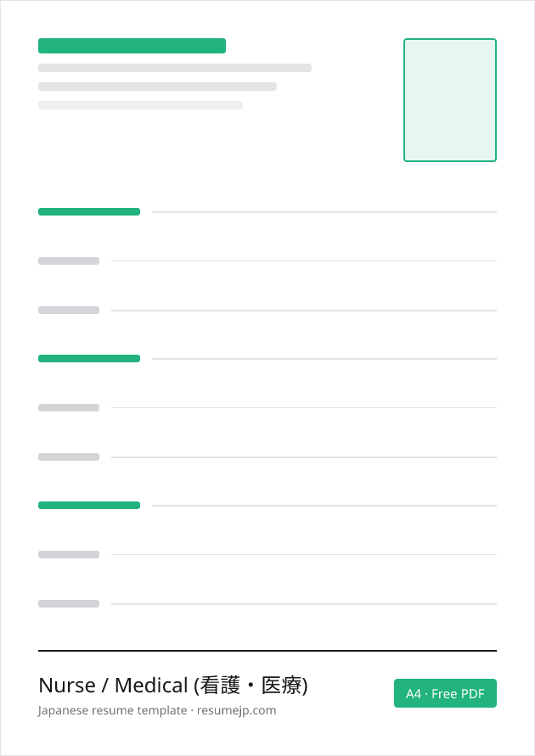535x756 pixels.
Task: Click first gray label under first section
Action: tap(69, 260)
